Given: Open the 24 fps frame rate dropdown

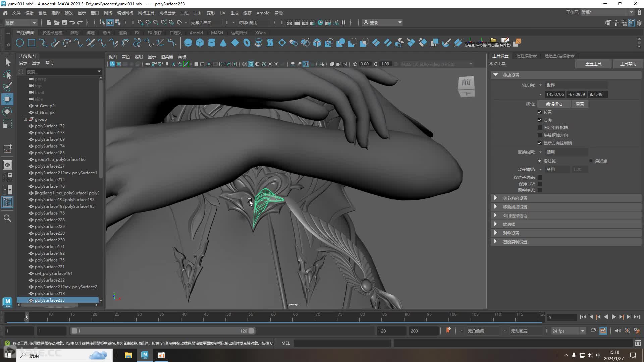Looking at the screenshot, I should point(568,331).
